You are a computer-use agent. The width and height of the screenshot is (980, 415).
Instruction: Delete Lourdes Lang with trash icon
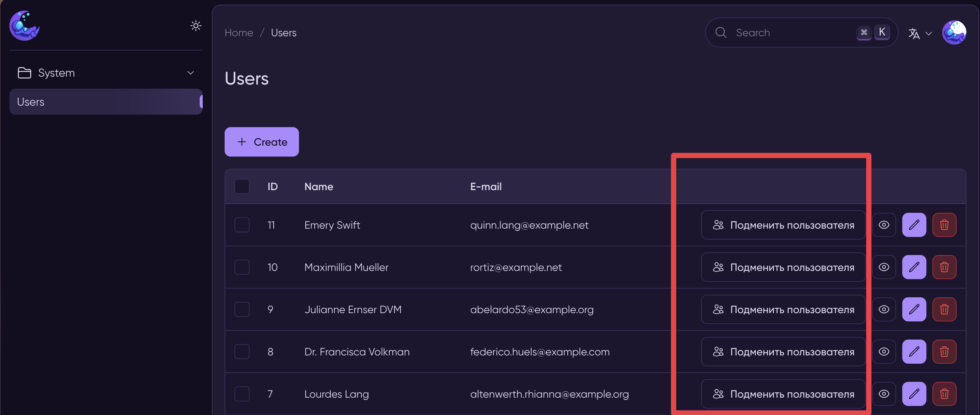point(944,394)
